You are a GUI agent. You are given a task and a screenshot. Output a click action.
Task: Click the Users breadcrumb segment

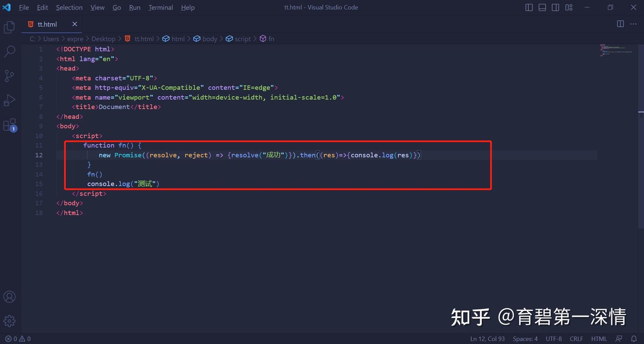[51, 39]
